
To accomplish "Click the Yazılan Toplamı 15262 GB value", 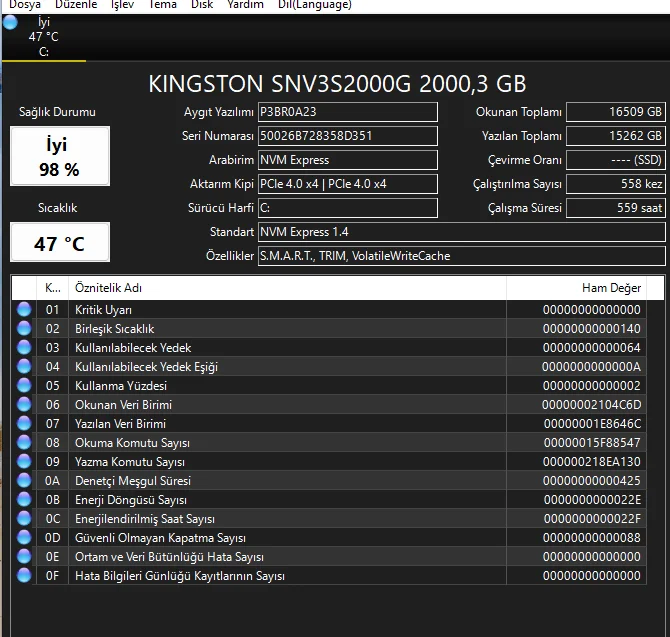I will click(616, 136).
